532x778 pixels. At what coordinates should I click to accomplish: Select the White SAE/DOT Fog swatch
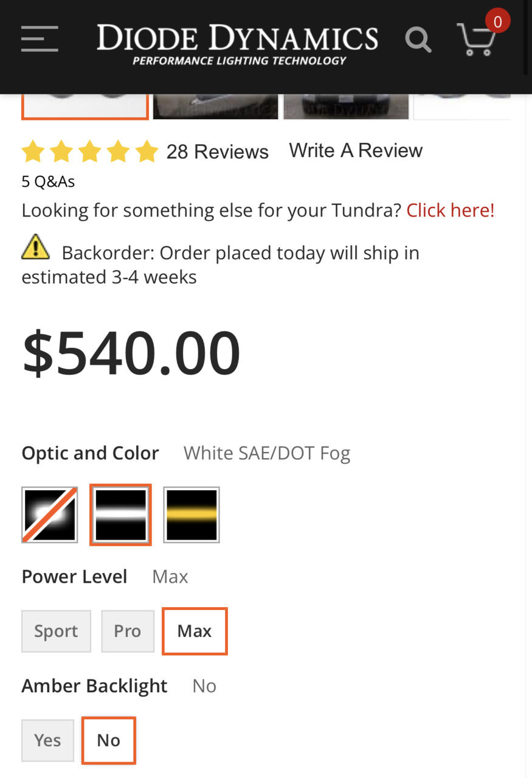[x=120, y=515]
